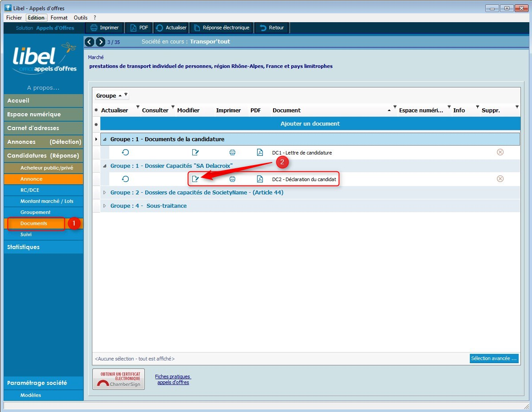
Task: Click the Imprimer toolbar button
Action: [104, 28]
